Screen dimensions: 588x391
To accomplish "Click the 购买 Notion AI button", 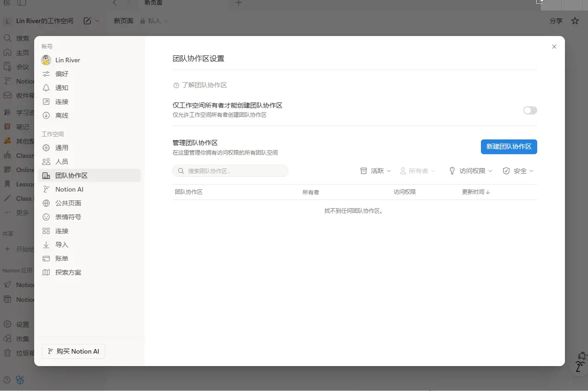I will (73, 351).
